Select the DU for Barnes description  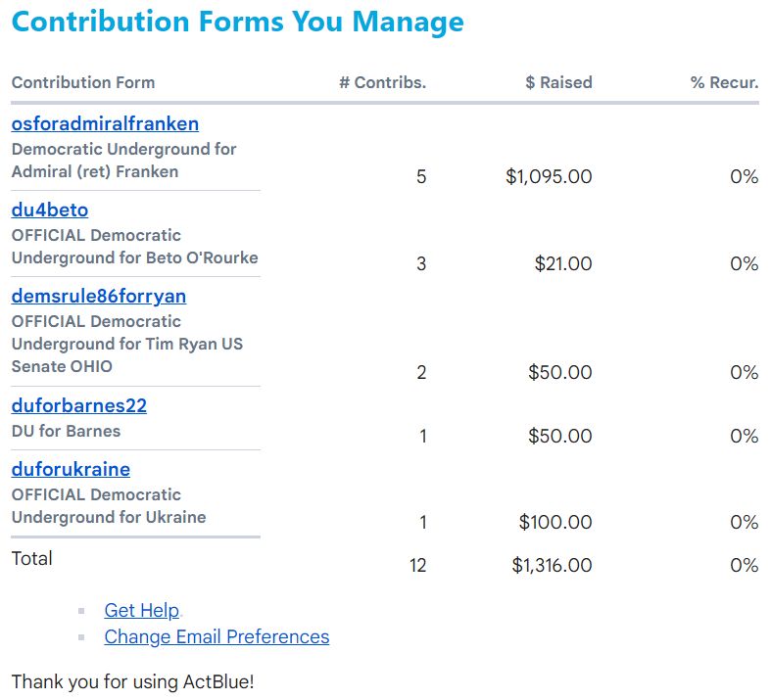pyautogui.click(x=66, y=432)
